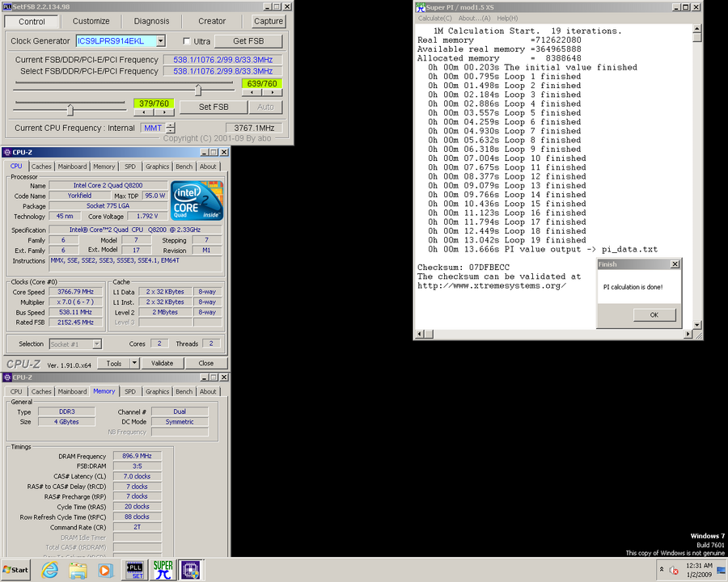Open Clock Generator dropdown in SetFSB
The width and height of the screenshot is (728, 582).
[160, 41]
